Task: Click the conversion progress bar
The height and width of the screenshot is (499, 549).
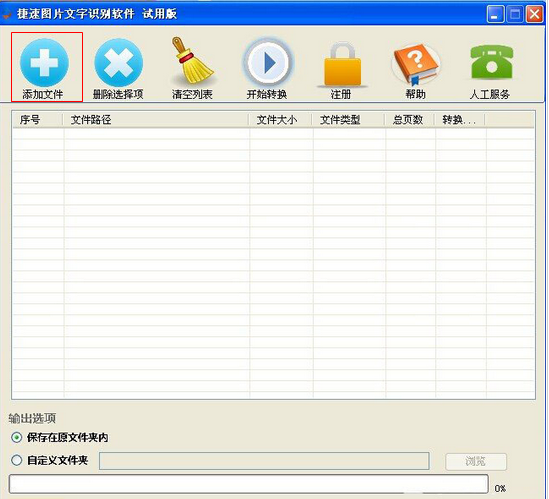Action: pyautogui.click(x=249, y=484)
